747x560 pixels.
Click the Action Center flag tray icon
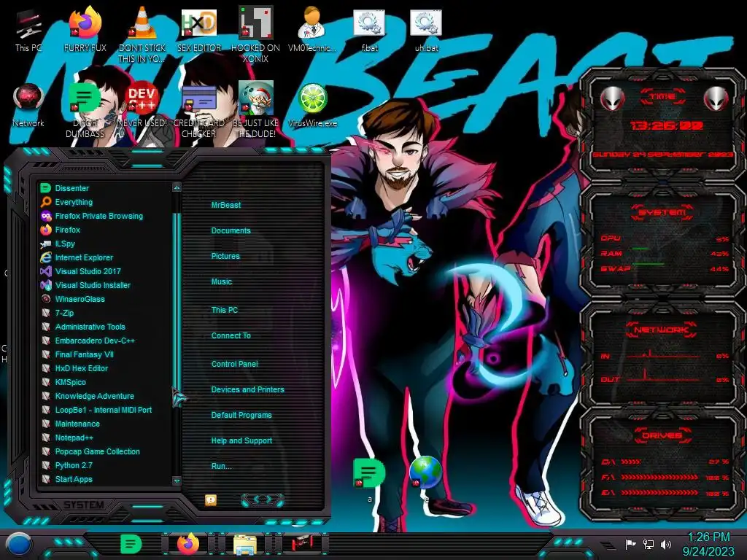(630, 544)
